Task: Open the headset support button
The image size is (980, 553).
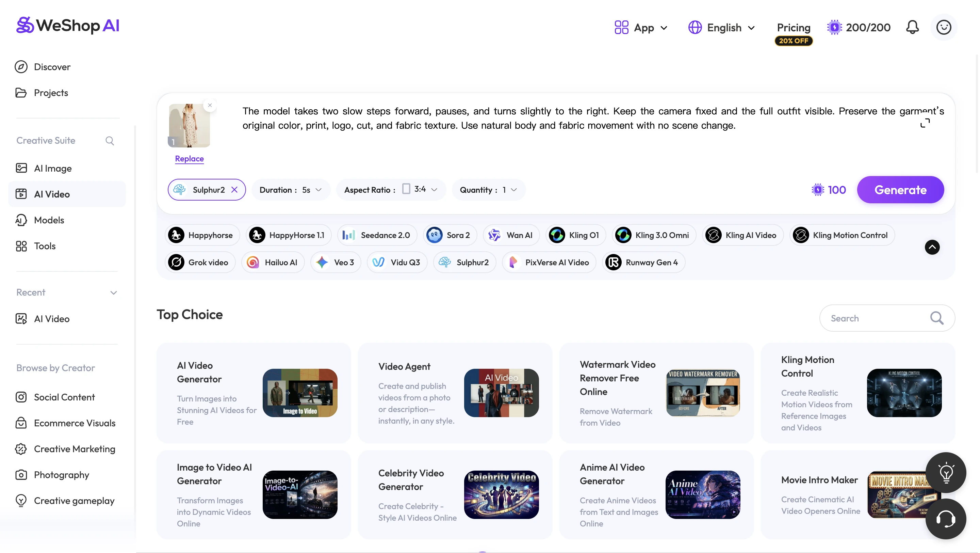Action: (x=945, y=519)
